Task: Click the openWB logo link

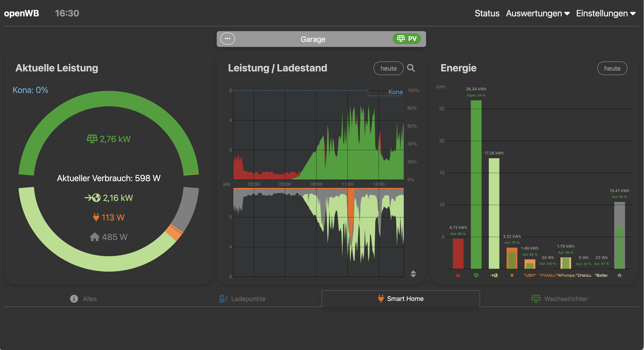Action: [22, 13]
